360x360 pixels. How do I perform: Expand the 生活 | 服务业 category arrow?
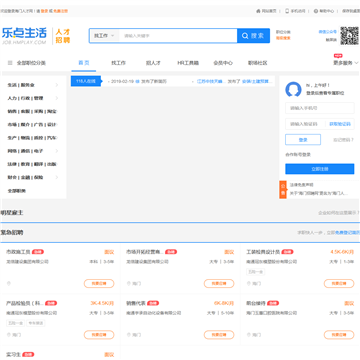[57, 85]
